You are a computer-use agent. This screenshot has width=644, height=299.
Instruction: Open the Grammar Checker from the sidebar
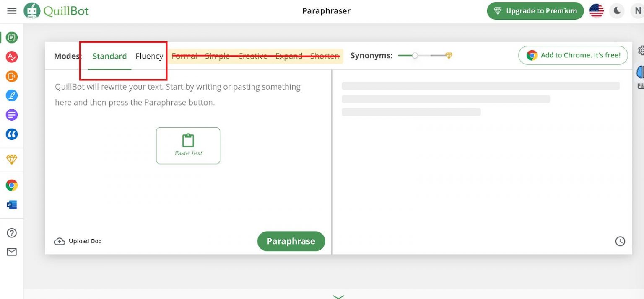11,57
